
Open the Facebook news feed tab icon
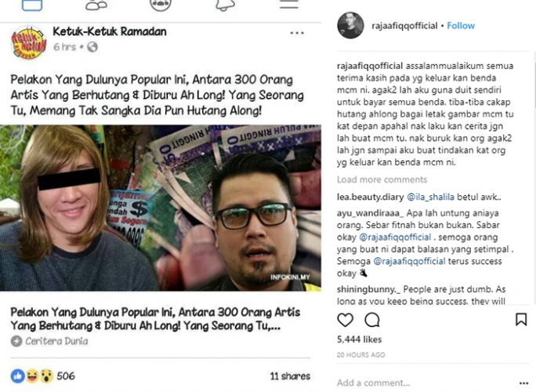[32, 5]
